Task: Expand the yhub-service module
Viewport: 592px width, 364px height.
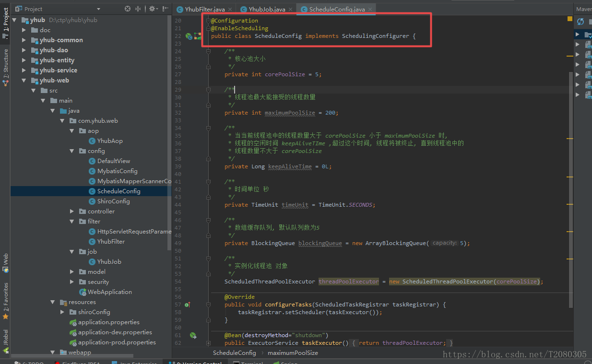Action: [x=24, y=70]
